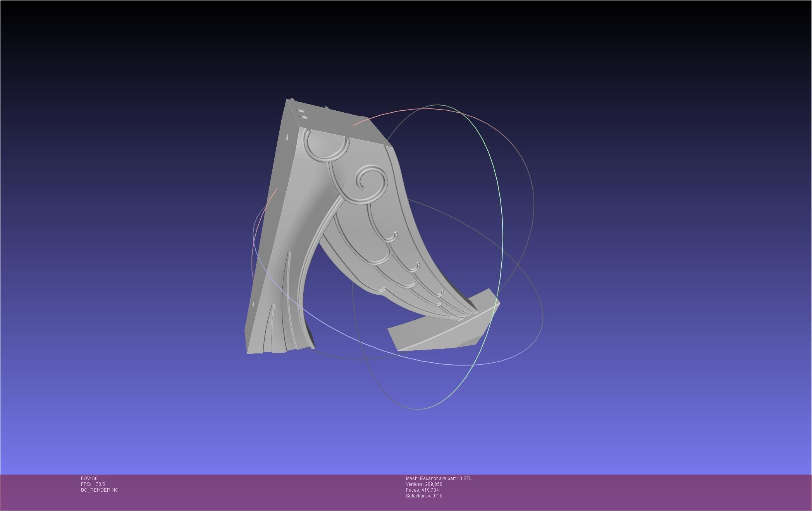
Task: Click the 'FPS: 73.5' readout
Action: 93,484
